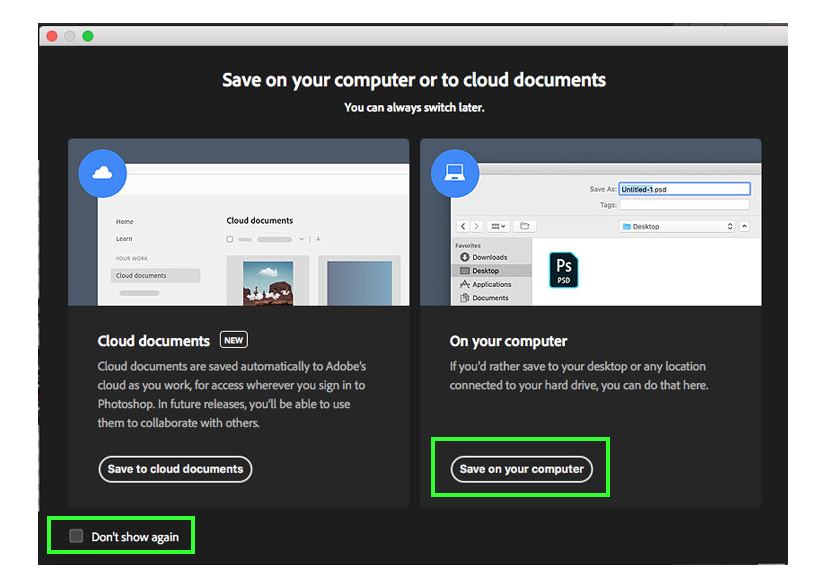Click the download icon in the Cloud documents preview
This screenshot has height=584, width=835.
(x=318, y=239)
